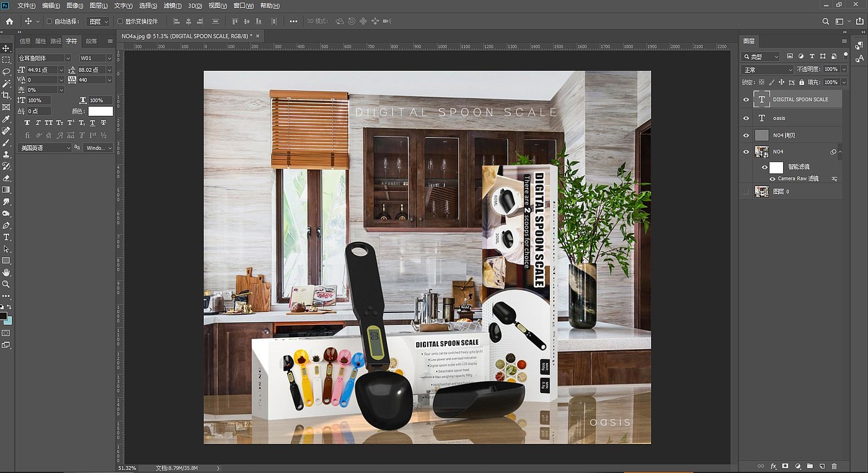Open the 正常 blend mode dropdown

[x=768, y=69]
